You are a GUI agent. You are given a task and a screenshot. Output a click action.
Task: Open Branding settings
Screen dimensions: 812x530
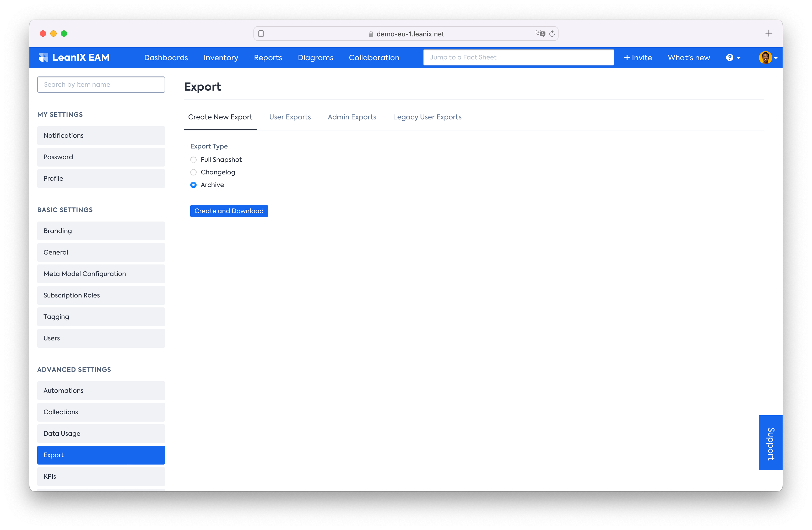pyautogui.click(x=101, y=231)
